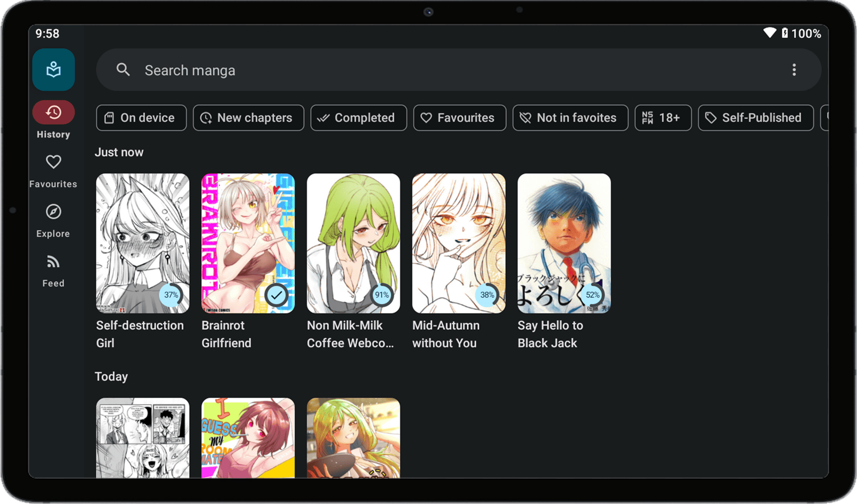Navigate to Explore via compass icon
Viewport: 857px width, 504px height.
pos(53,211)
